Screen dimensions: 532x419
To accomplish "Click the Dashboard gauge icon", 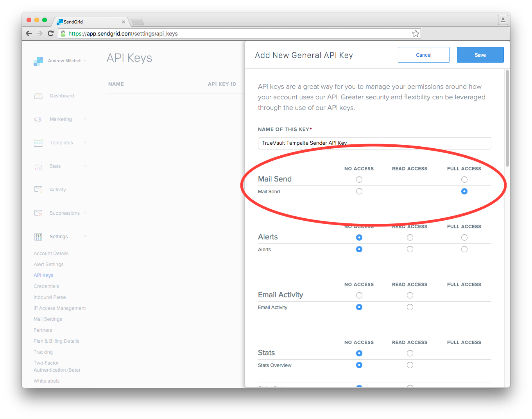I will pyautogui.click(x=38, y=96).
